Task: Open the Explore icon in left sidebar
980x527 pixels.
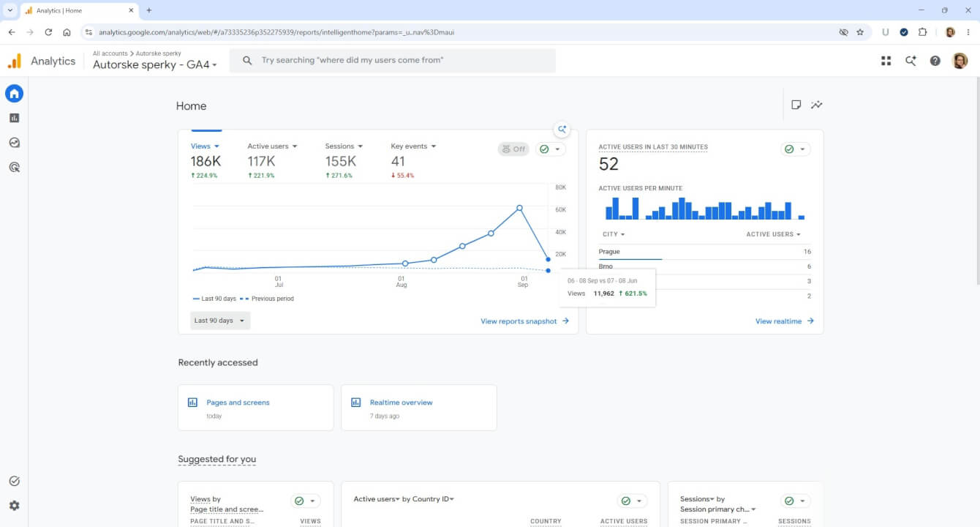Action: coord(14,143)
